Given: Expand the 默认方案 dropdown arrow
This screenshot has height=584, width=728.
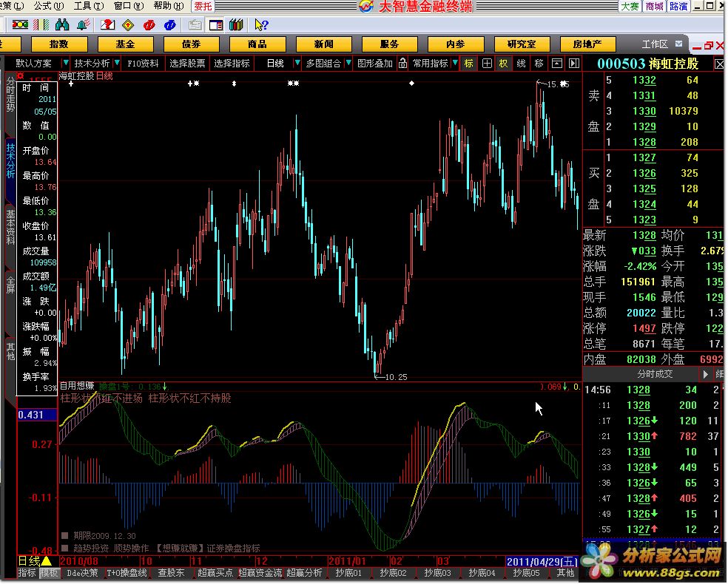Looking at the screenshot, I should 65,63.
